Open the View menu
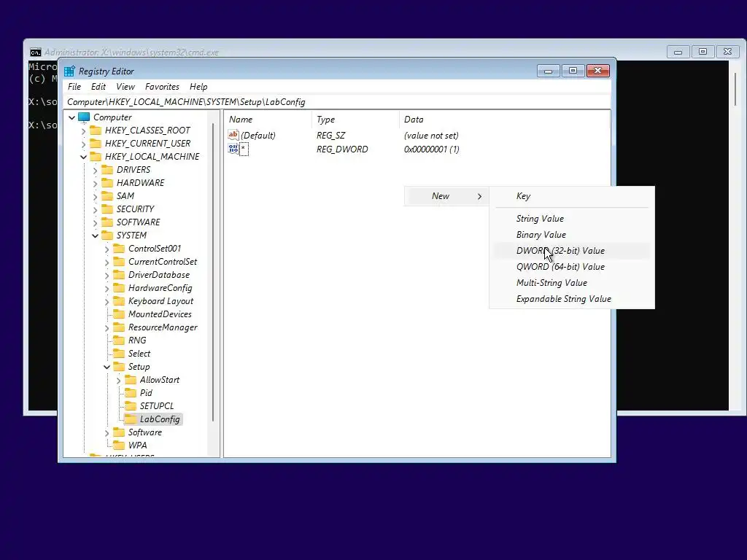 click(125, 87)
